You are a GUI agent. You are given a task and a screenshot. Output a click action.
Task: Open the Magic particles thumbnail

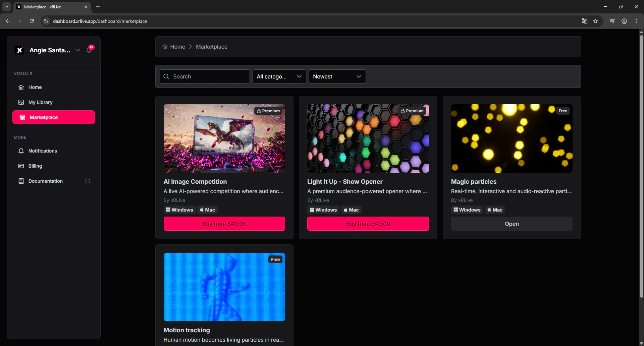[x=512, y=138]
